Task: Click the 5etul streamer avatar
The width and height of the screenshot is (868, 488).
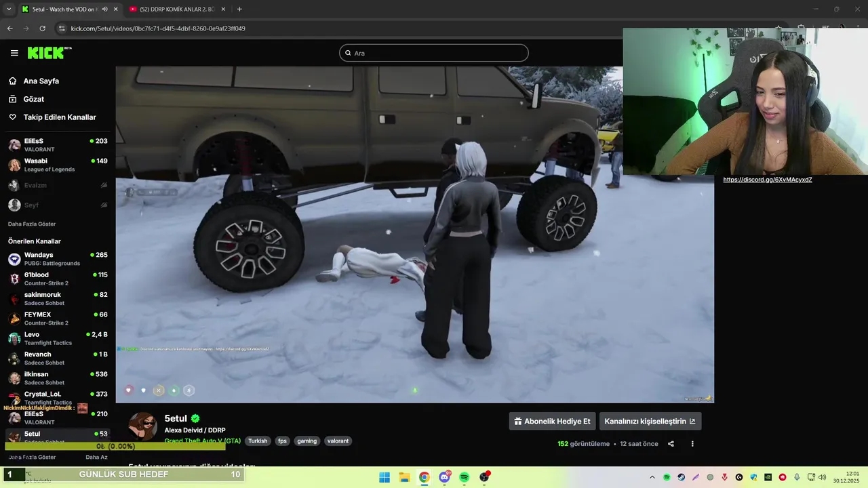Action: (x=143, y=426)
